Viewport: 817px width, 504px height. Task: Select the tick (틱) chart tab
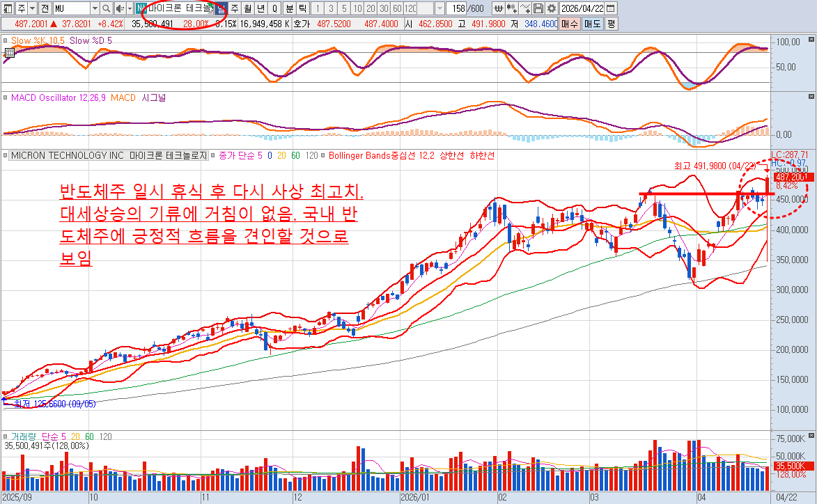(302, 8)
